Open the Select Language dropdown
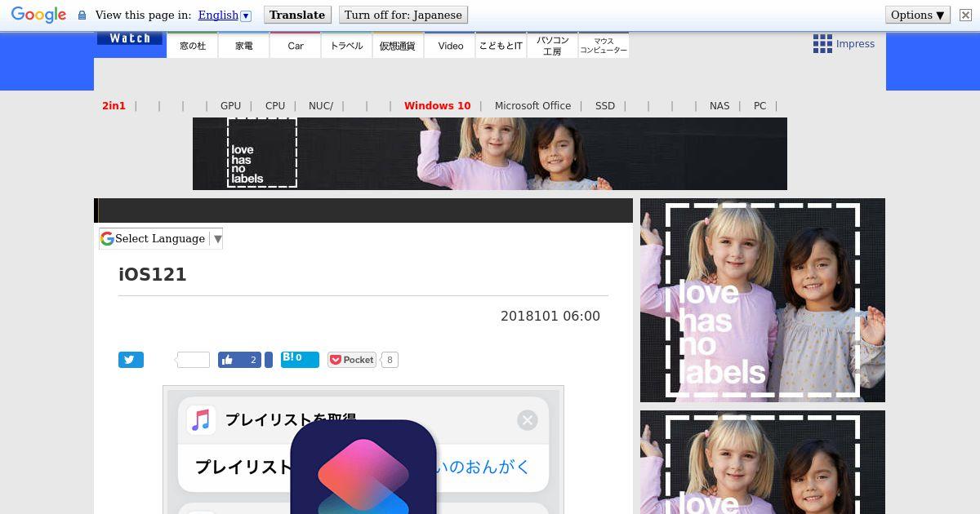 tap(161, 238)
